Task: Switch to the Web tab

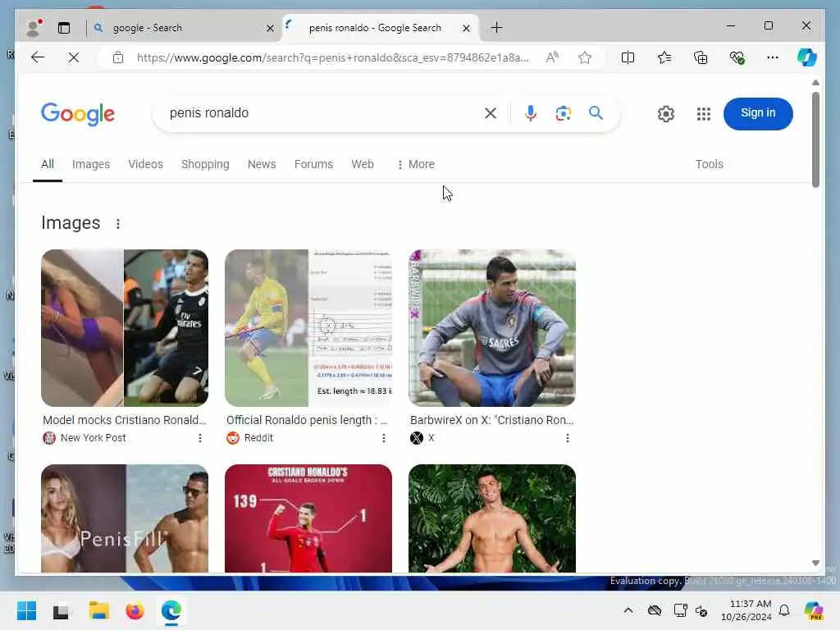Action: pyautogui.click(x=363, y=164)
